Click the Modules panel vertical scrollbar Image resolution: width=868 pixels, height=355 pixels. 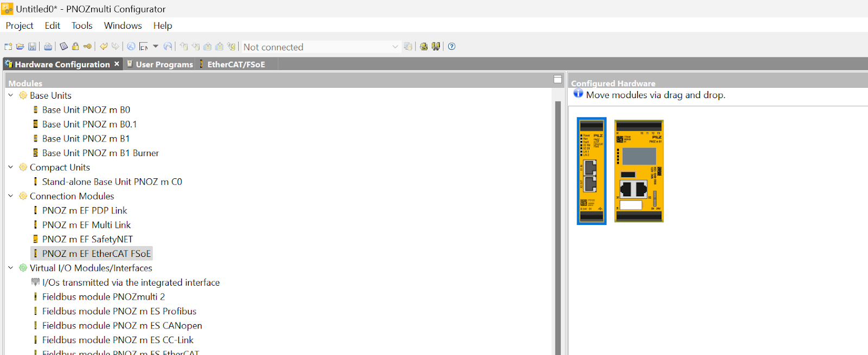[558, 228]
